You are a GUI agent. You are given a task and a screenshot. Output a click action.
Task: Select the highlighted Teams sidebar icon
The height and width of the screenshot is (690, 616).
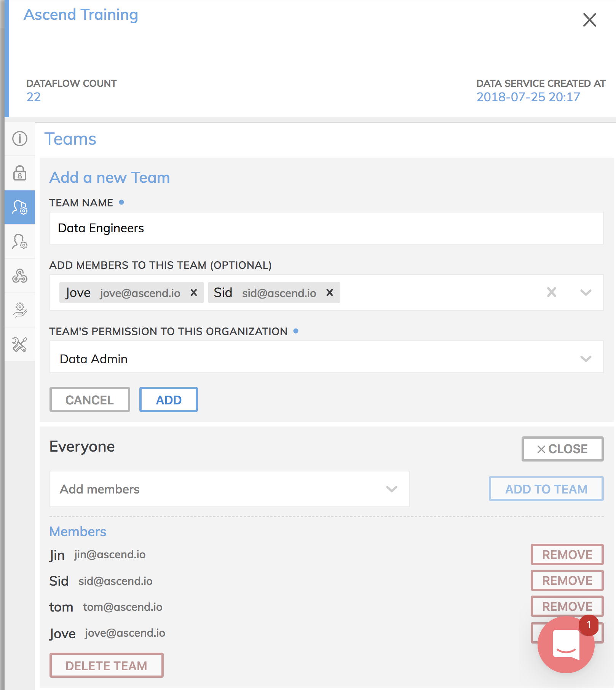(x=20, y=207)
